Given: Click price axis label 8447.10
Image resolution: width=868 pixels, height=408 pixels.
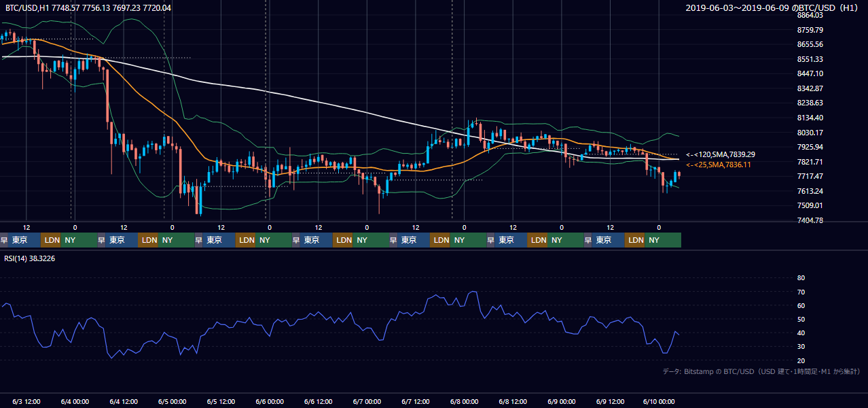Looking at the screenshot, I should (x=810, y=73).
